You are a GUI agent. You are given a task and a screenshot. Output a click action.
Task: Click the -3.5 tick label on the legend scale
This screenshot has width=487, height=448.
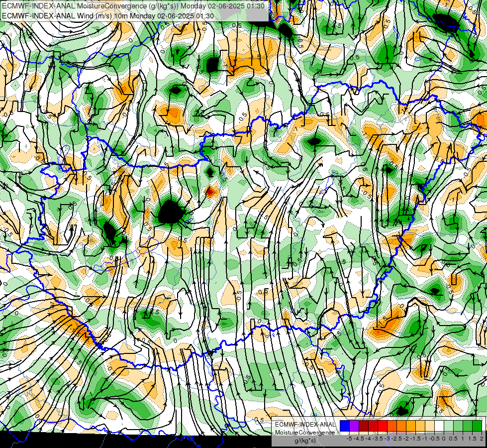click(378, 439)
